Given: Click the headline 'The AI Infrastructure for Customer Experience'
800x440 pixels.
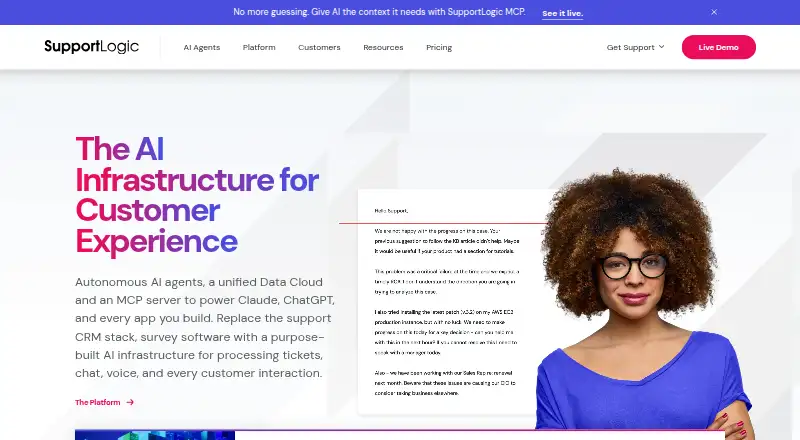Looking at the screenshot, I should [197, 194].
